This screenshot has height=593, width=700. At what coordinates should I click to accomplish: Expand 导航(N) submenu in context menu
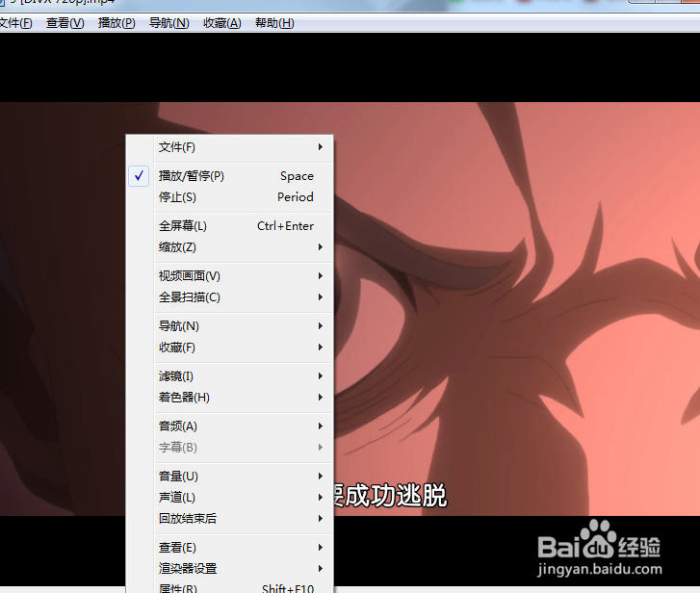click(229, 326)
